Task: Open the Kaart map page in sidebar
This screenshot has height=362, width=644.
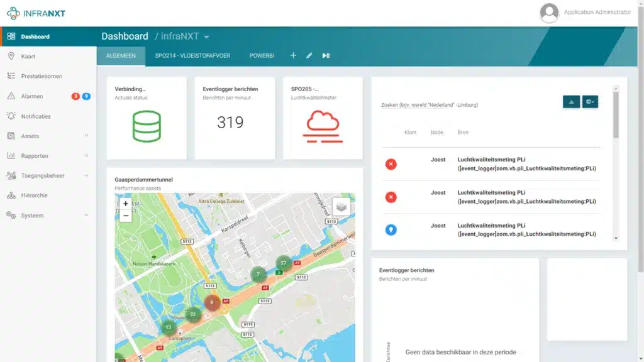Action: pos(28,57)
